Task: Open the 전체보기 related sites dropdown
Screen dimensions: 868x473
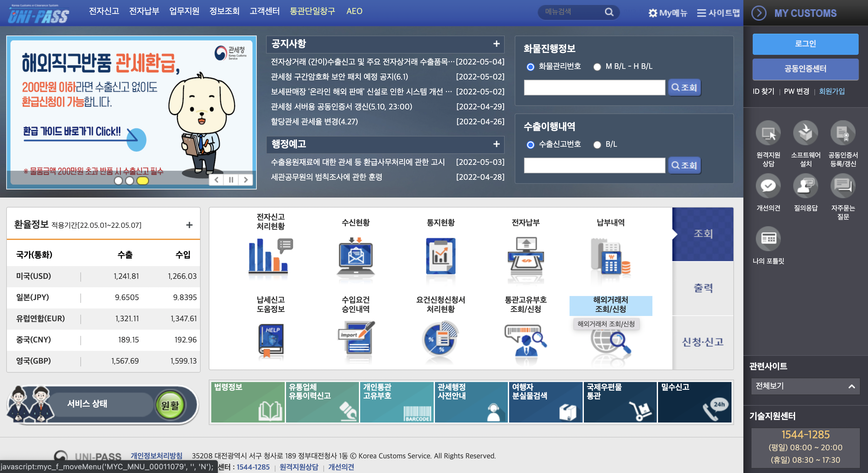Action: coord(805,386)
